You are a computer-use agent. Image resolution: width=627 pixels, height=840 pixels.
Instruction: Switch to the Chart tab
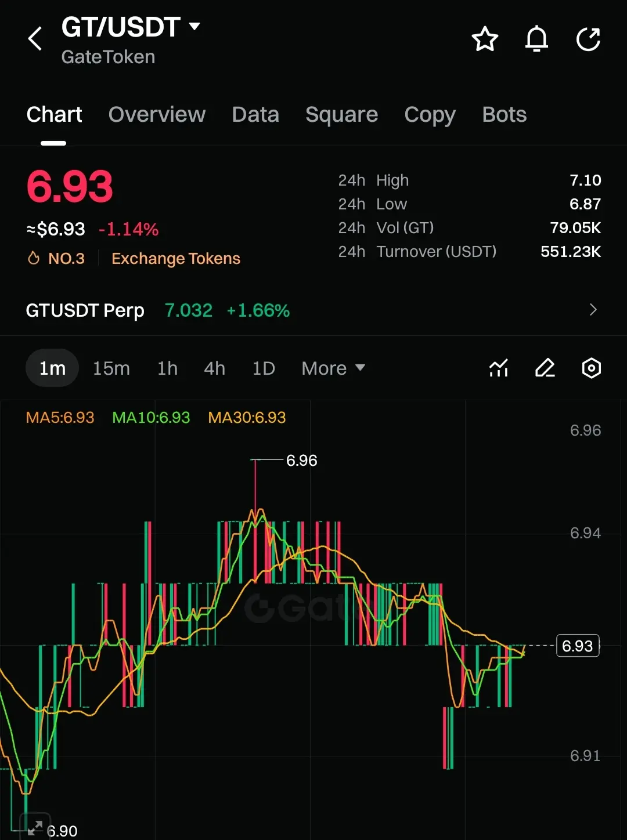(54, 115)
